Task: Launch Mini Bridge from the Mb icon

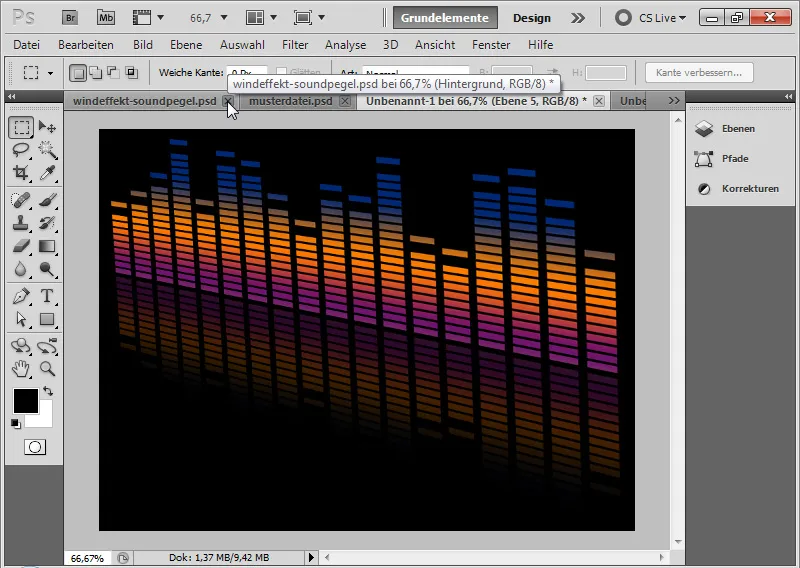Action: [106, 18]
